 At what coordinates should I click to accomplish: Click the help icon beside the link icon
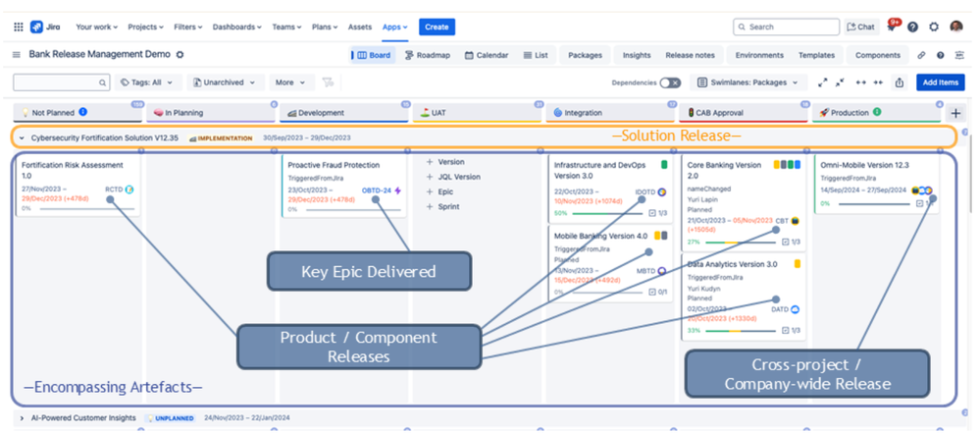coord(940,55)
